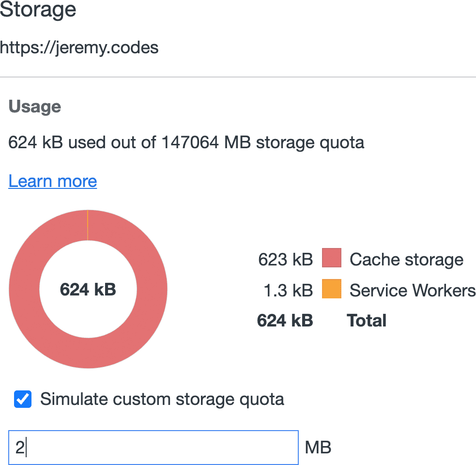Select the 623 kB Cache storage value

(x=285, y=259)
